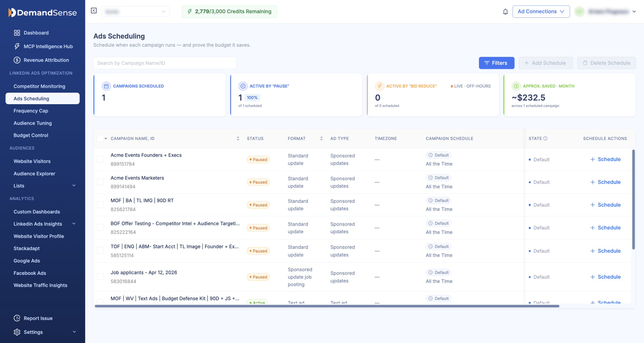Navigate to Budget Control
Image resolution: width=644 pixels, height=343 pixels.
tap(31, 135)
